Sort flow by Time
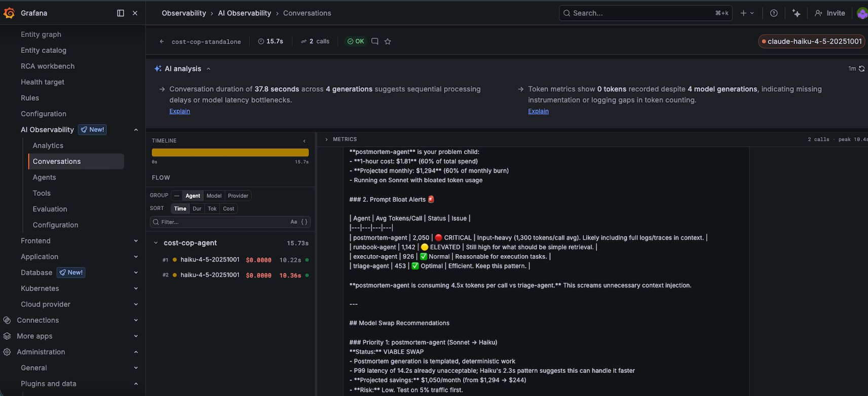The width and height of the screenshot is (868, 396). click(x=180, y=209)
